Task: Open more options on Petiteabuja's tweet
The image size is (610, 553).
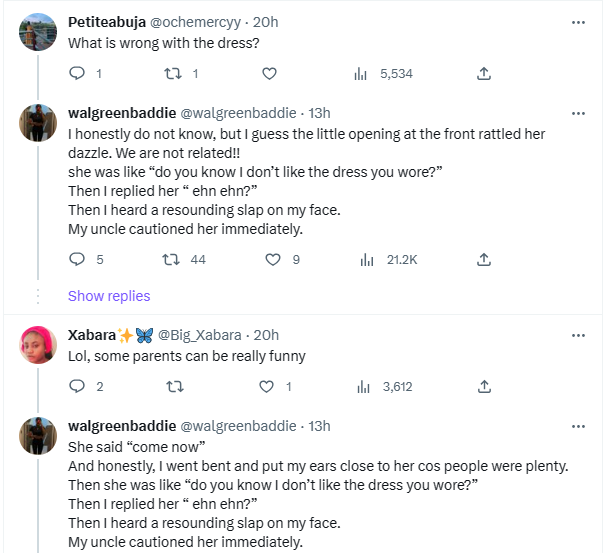Action: pos(578,21)
